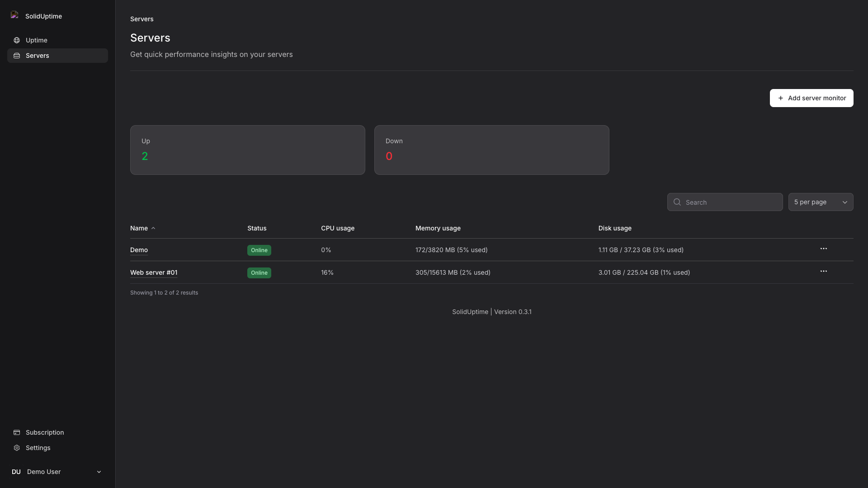Click the Servers database icon
This screenshot has height=488, width=868.
point(17,56)
